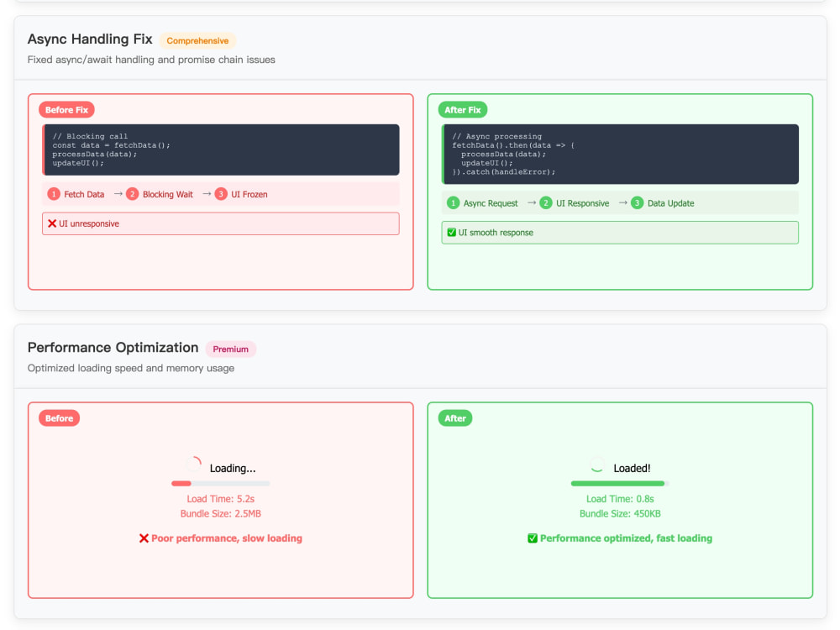Click green check beside Performance optimized message
840x630 pixels.
[533, 538]
